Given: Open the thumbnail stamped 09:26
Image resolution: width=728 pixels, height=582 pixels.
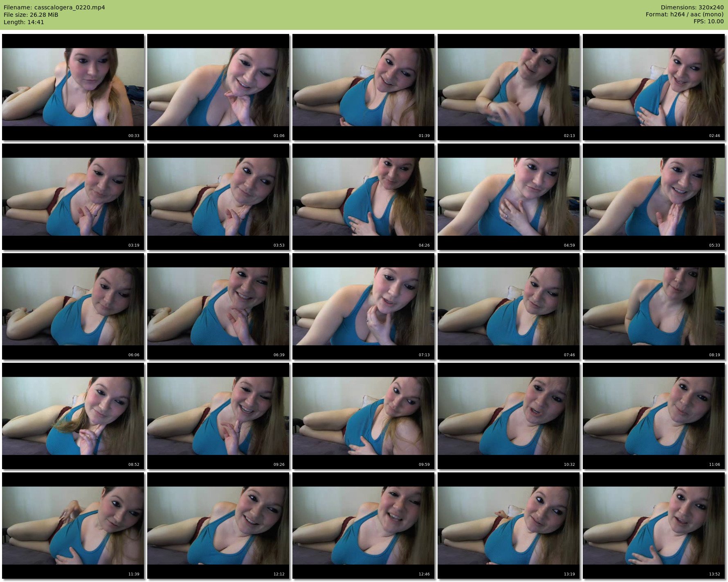Looking at the screenshot, I should (218, 416).
